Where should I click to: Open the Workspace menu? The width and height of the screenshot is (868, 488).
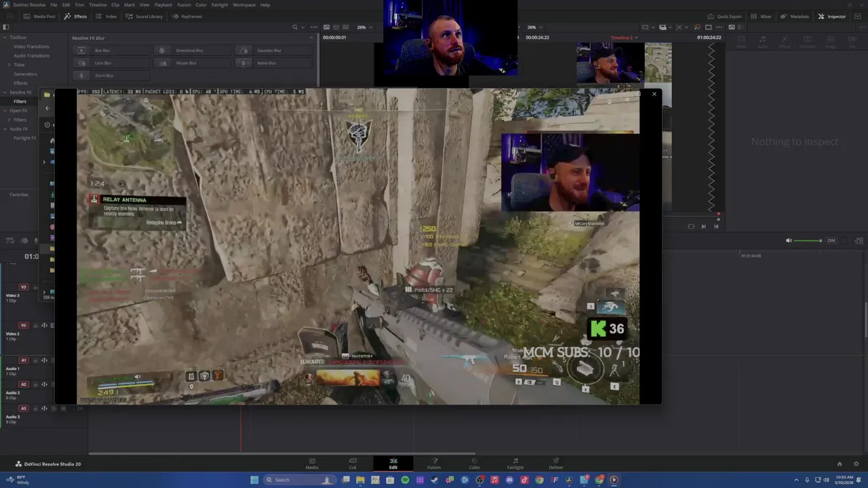tap(244, 5)
